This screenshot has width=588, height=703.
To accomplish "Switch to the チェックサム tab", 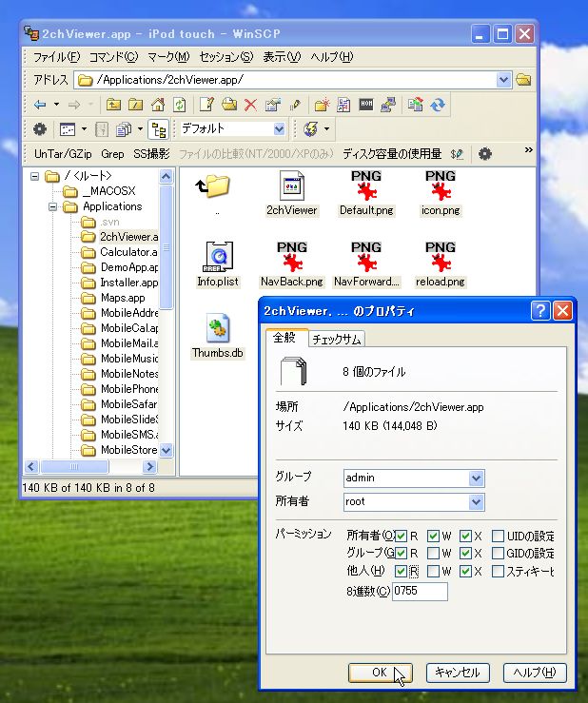I will click(x=337, y=340).
